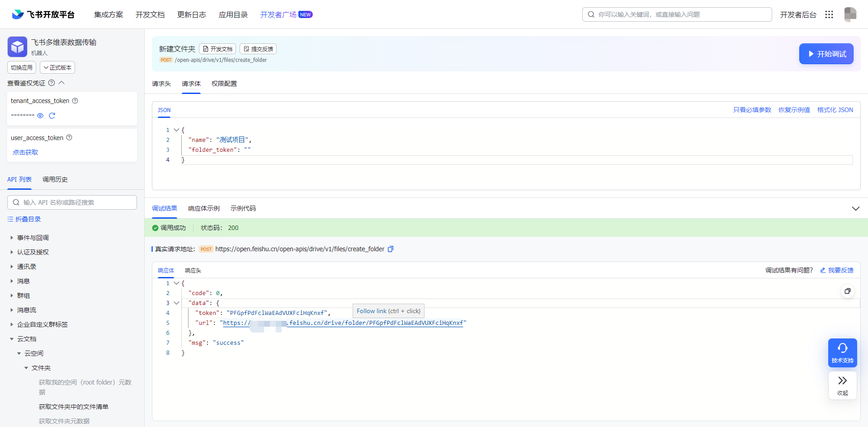Collapse the 文件夹 tree node
Image resolution: width=868 pixels, height=427 pixels.
(26, 368)
